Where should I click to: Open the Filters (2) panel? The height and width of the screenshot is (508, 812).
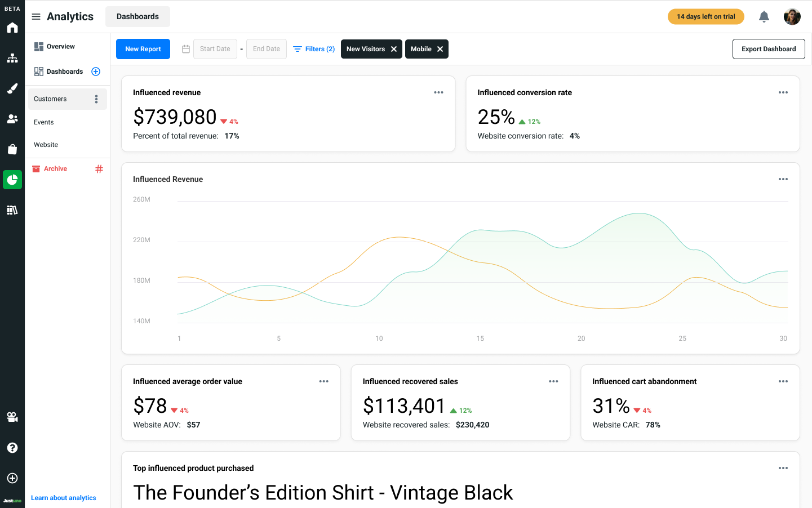click(313, 49)
